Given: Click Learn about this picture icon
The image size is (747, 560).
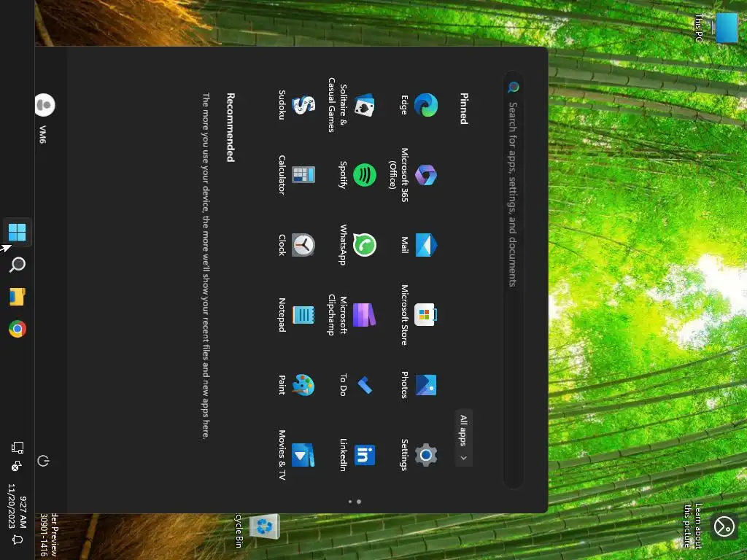Looking at the screenshot, I should 724,526.
